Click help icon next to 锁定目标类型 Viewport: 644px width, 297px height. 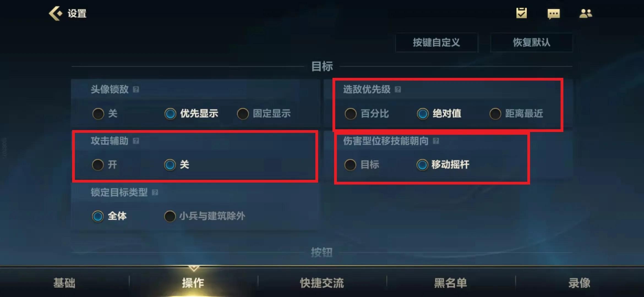155,192
